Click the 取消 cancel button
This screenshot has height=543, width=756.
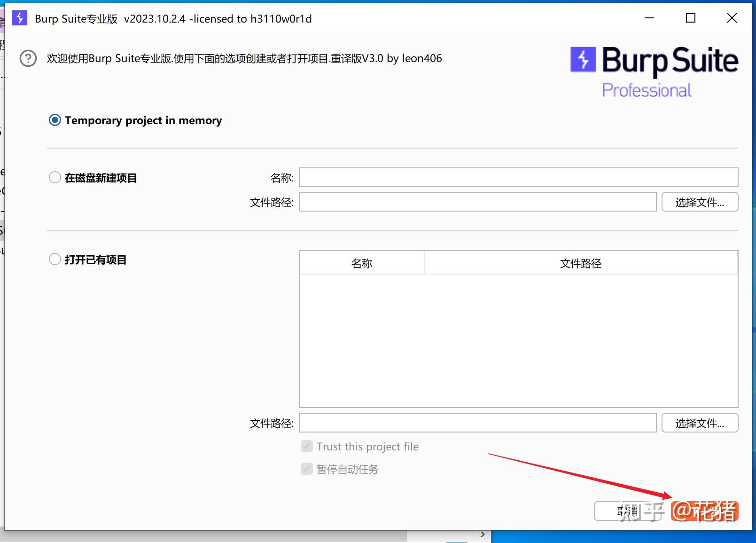(x=629, y=511)
